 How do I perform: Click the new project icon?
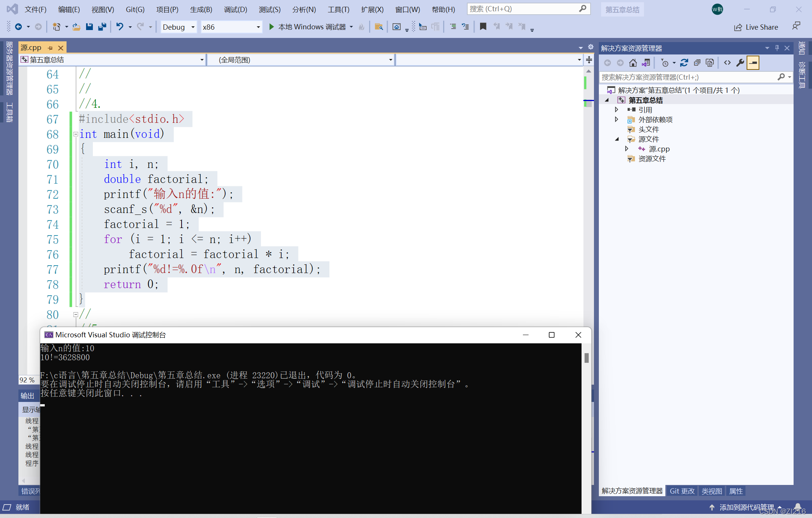(x=56, y=27)
